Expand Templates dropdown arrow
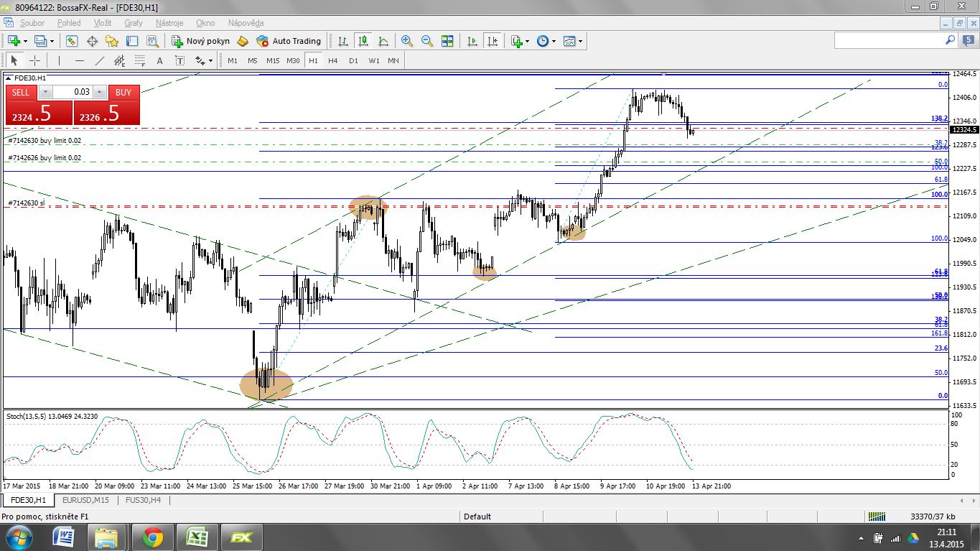Viewport: 980px width, 551px height. tap(581, 41)
